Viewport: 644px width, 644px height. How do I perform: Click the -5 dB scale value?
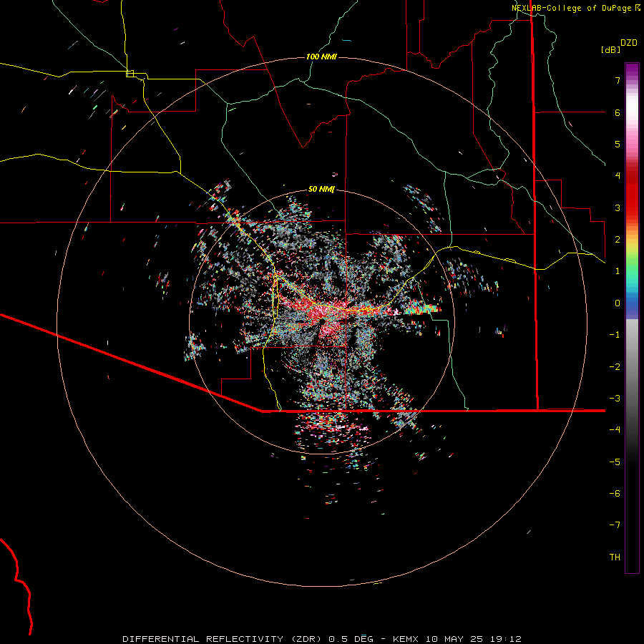point(615,462)
